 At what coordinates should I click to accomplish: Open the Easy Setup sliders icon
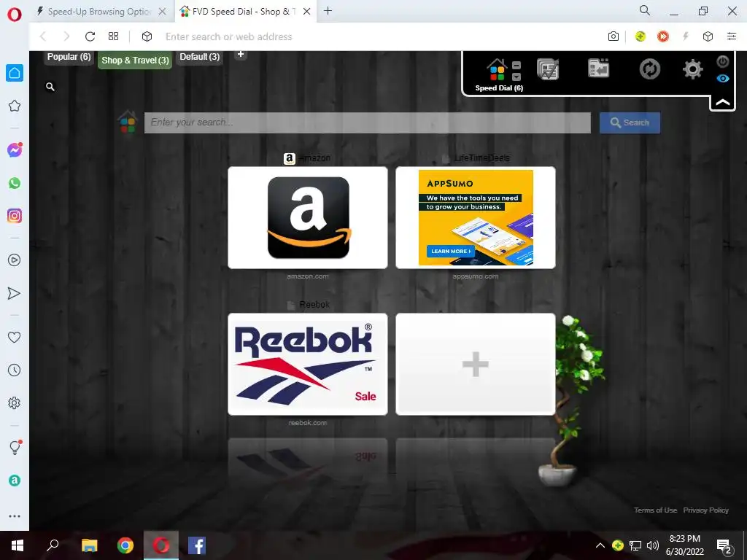point(732,36)
